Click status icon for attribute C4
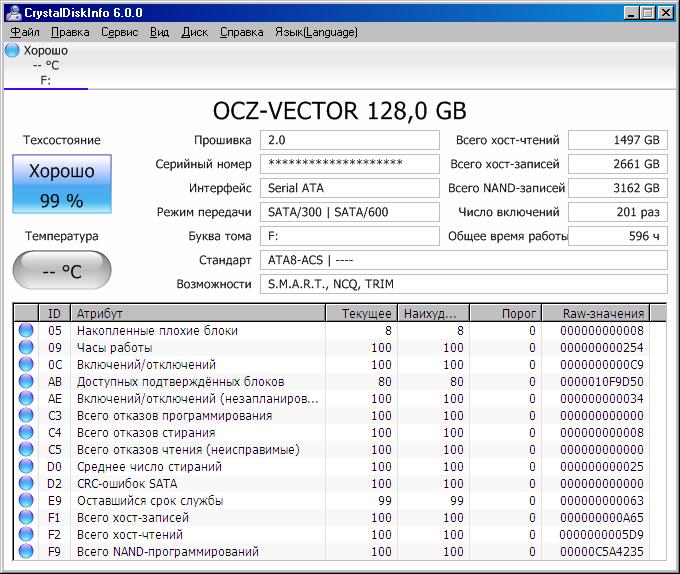The width and height of the screenshot is (680, 574). coord(26,432)
